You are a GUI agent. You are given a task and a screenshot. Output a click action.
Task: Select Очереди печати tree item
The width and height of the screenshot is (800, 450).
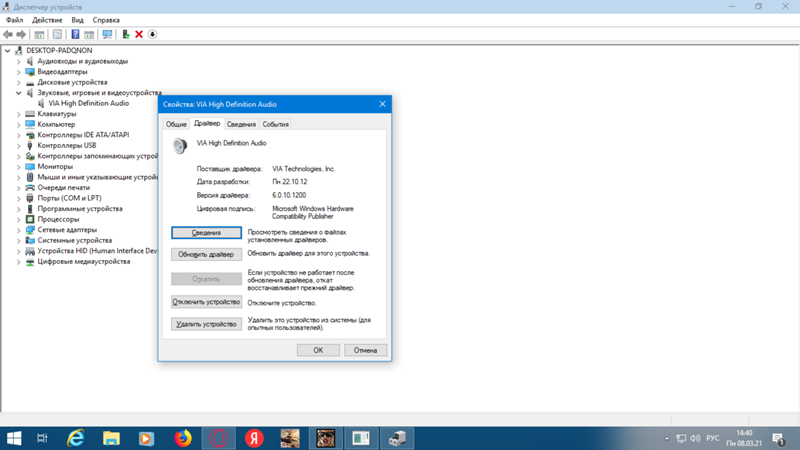click(x=63, y=188)
